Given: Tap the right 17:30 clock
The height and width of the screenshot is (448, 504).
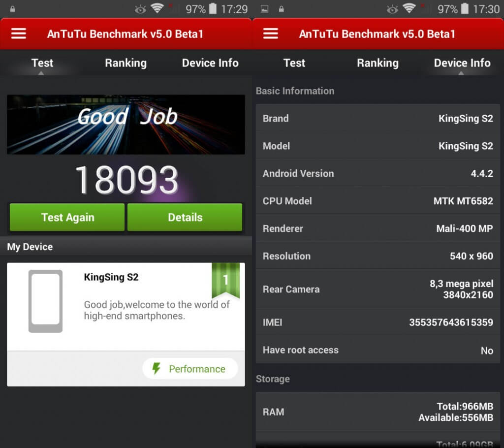Looking at the screenshot, I should click(486, 9).
